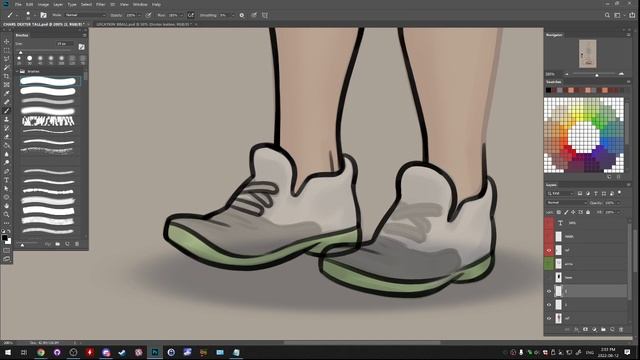Toggle airbrush build-up effect
Image resolution: width=640 pixels, height=360 pixels.
pyautogui.click(x=191, y=15)
